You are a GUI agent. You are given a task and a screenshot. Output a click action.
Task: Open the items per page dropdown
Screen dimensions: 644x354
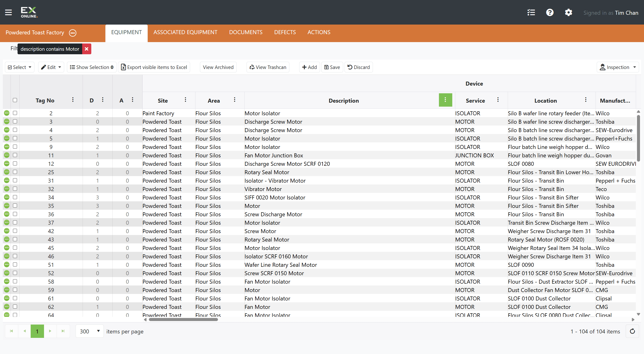pos(89,331)
